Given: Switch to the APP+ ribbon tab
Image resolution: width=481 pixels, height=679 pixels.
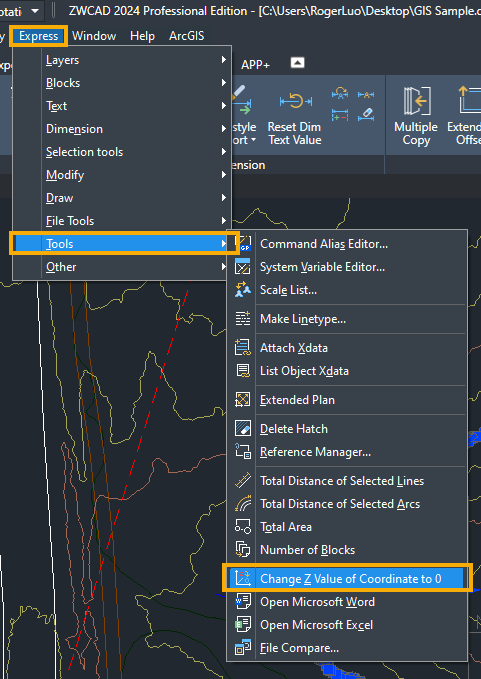Looking at the screenshot, I should pos(255,65).
